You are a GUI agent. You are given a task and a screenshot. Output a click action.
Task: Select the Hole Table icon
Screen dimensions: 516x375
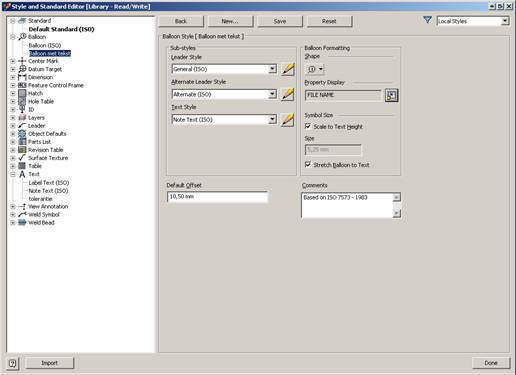(22, 101)
